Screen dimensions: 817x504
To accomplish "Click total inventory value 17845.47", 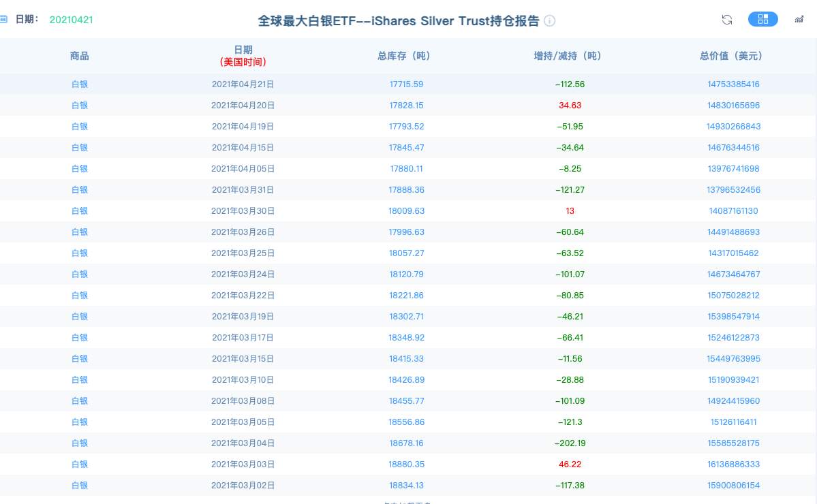I will click(406, 147).
